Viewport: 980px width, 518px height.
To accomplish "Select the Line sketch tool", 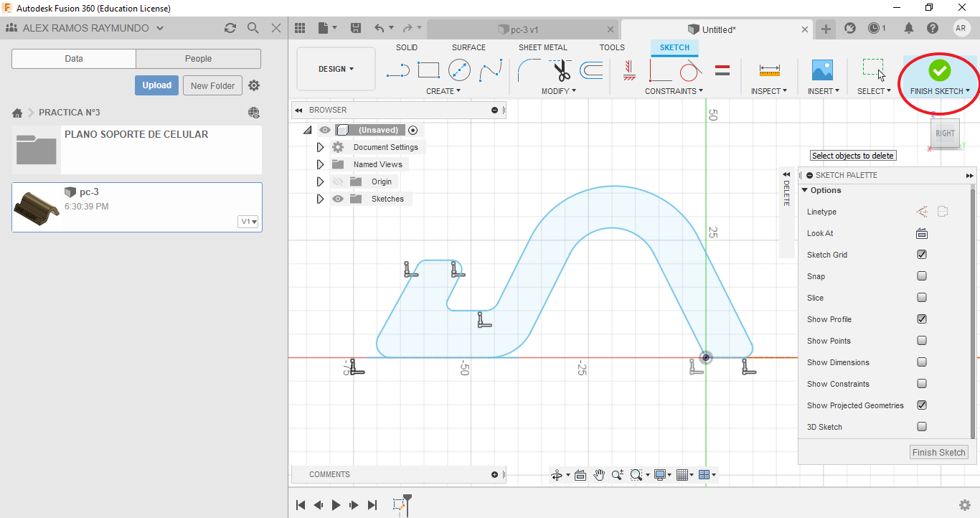I will pyautogui.click(x=398, y=70).
